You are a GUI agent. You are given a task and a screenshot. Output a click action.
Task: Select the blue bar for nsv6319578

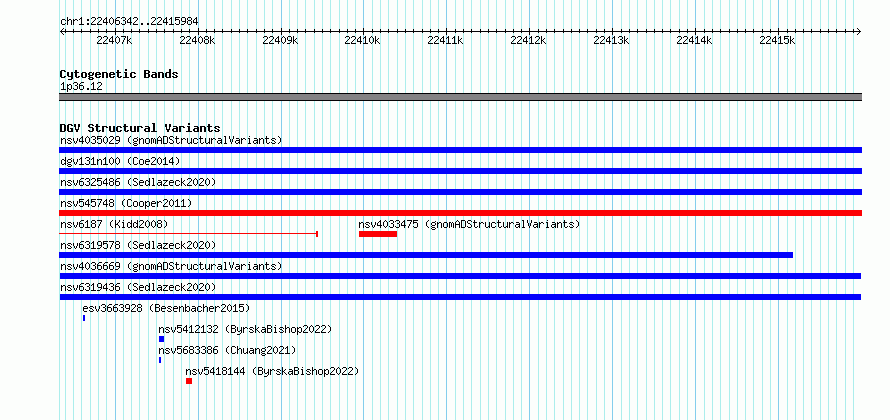[426, 255]
